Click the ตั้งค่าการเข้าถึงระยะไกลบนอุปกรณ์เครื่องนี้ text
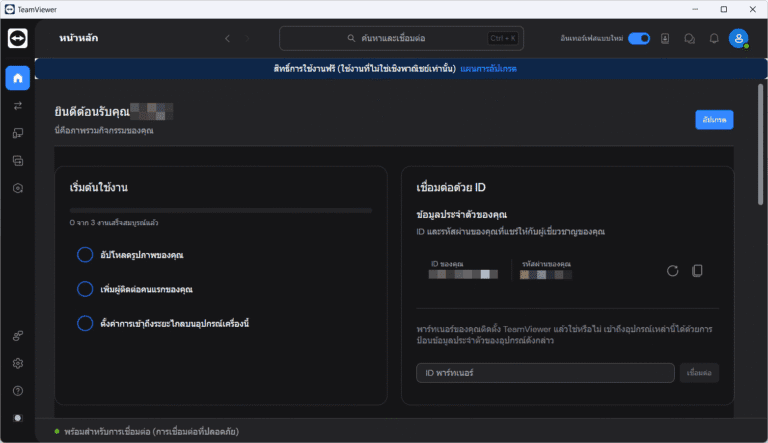Screen dimensions: 768x443 click(x=174, y=323)
